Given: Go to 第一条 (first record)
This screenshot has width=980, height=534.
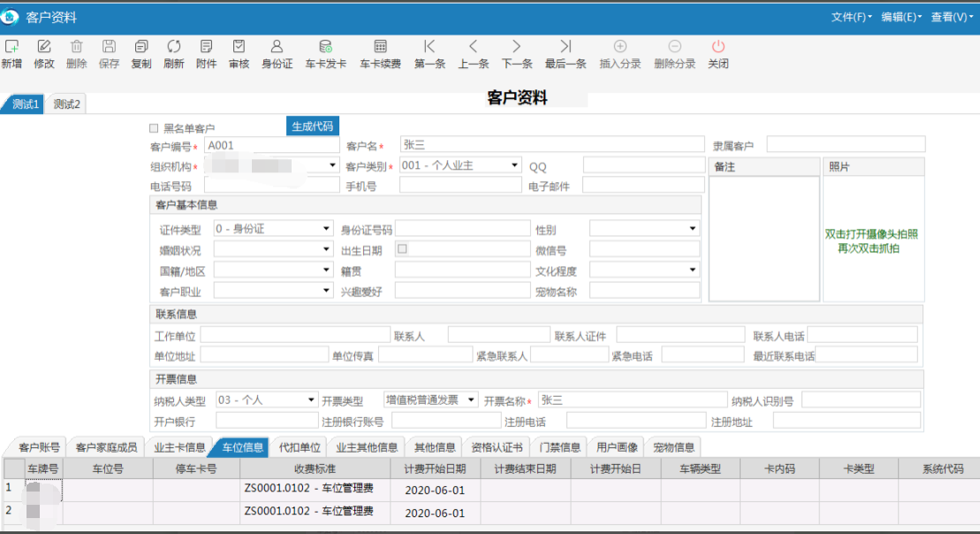Looking at the screenshot, I should point(429,47).
